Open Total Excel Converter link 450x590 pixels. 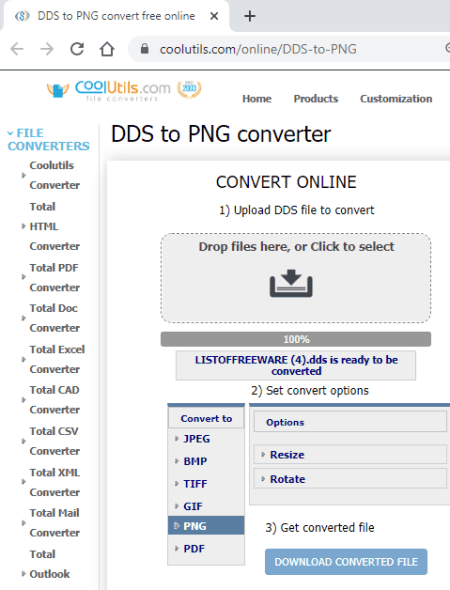[x=57, y=359]
